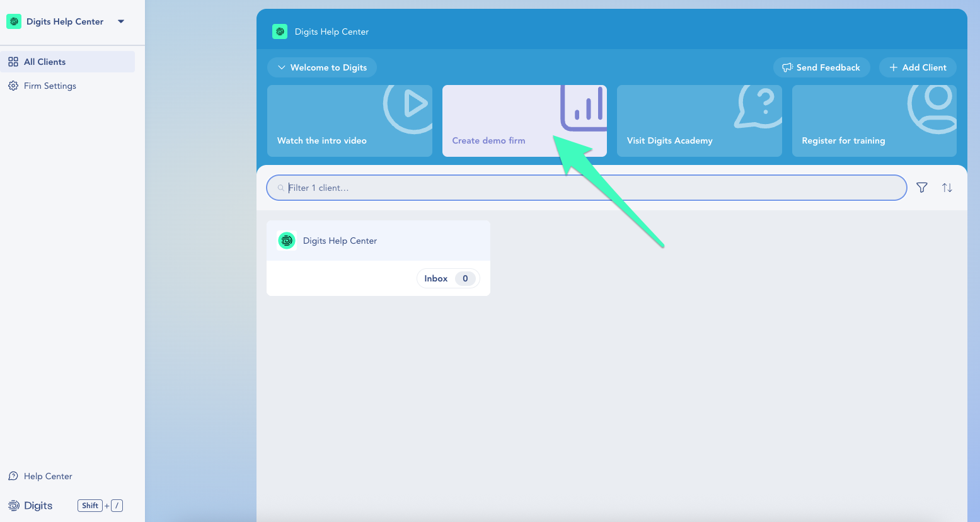Click the question bubble icon on Digits Academy card

[x=759, y=106]
